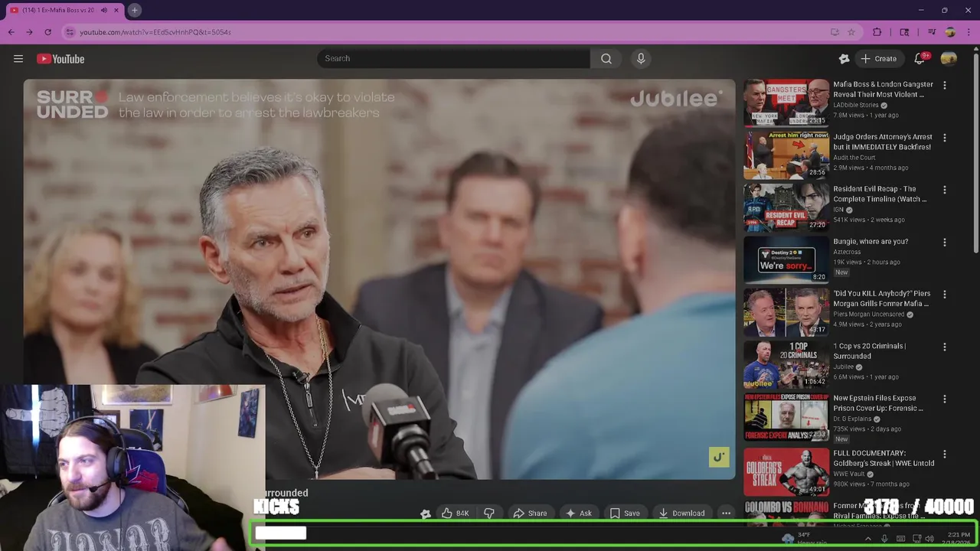Image resolution: width=980 pixels, height=551 pixels.
Task: Open the YouTube account avatar menu
Action: (x=949, y=59)
